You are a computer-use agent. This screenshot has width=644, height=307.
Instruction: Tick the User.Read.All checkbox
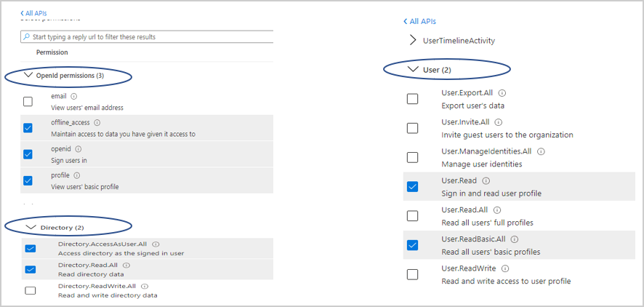412,215
